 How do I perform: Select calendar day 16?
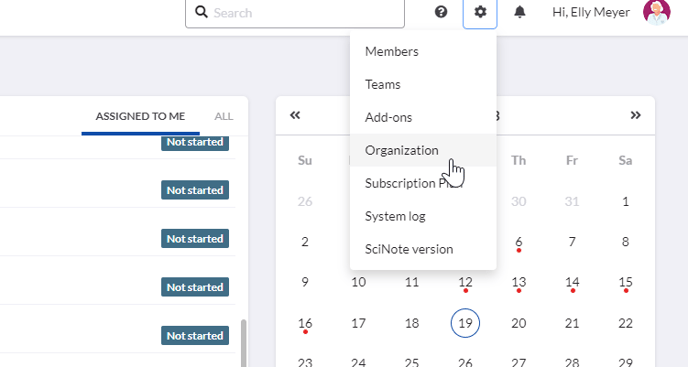[305, 324]
